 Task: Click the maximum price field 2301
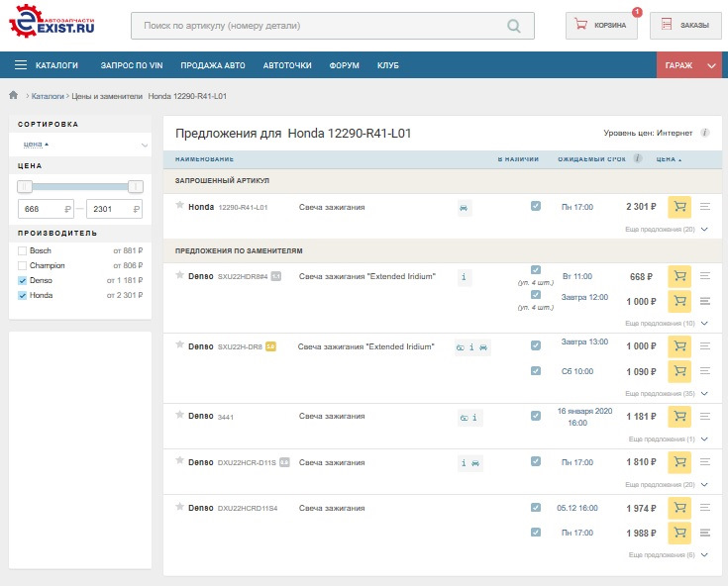[x=114, y=209]
